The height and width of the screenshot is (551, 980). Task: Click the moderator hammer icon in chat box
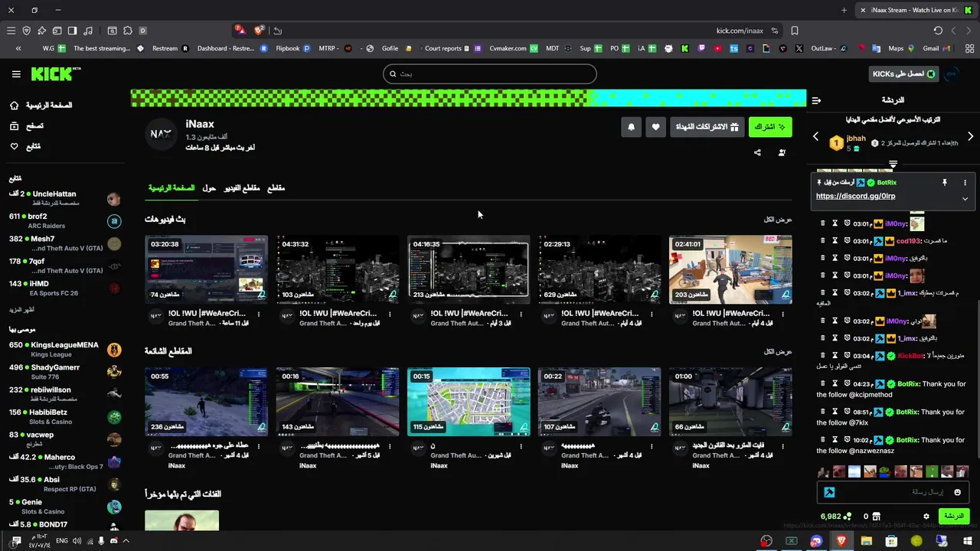(829, 492)
